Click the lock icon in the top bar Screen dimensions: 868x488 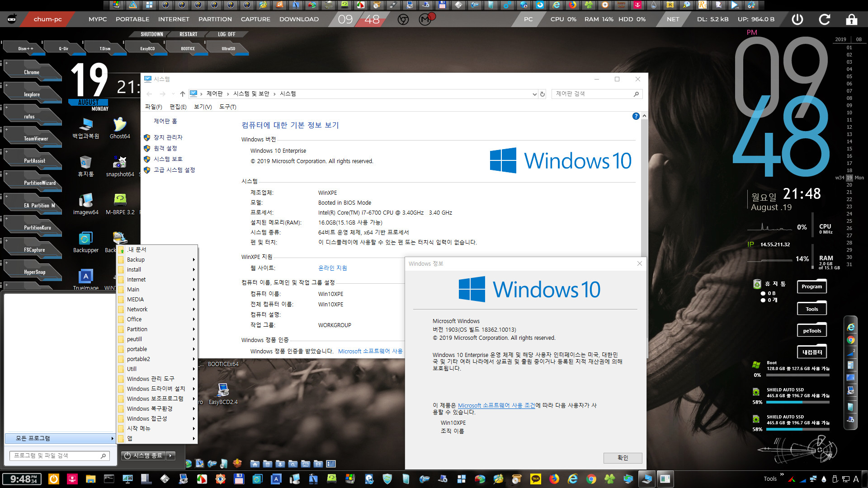tap(852, 19)
